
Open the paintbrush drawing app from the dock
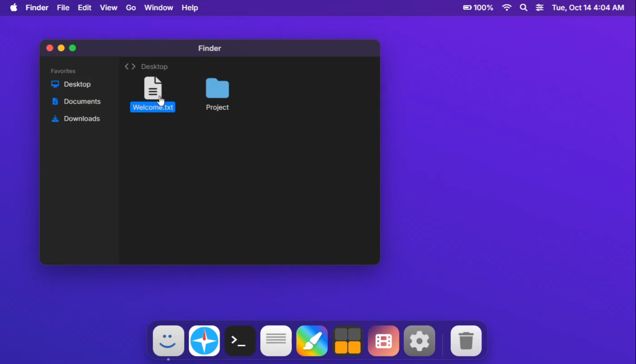(x=312, y=341)
